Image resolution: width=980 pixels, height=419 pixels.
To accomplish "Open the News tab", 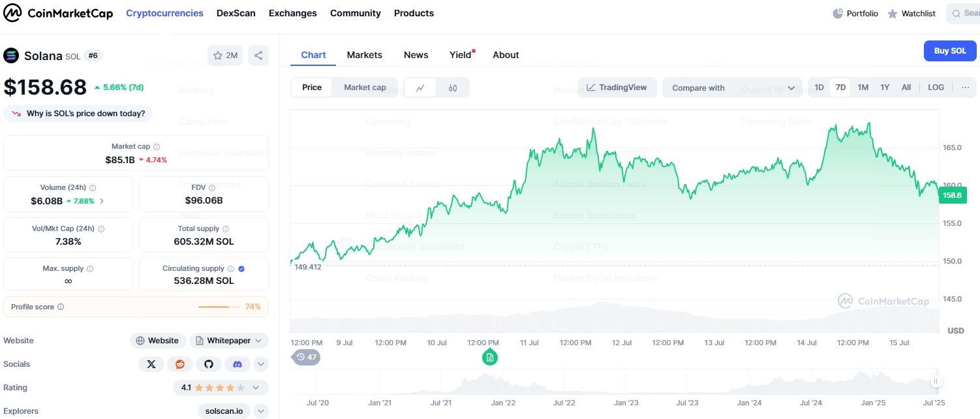I will click(416, 55).
